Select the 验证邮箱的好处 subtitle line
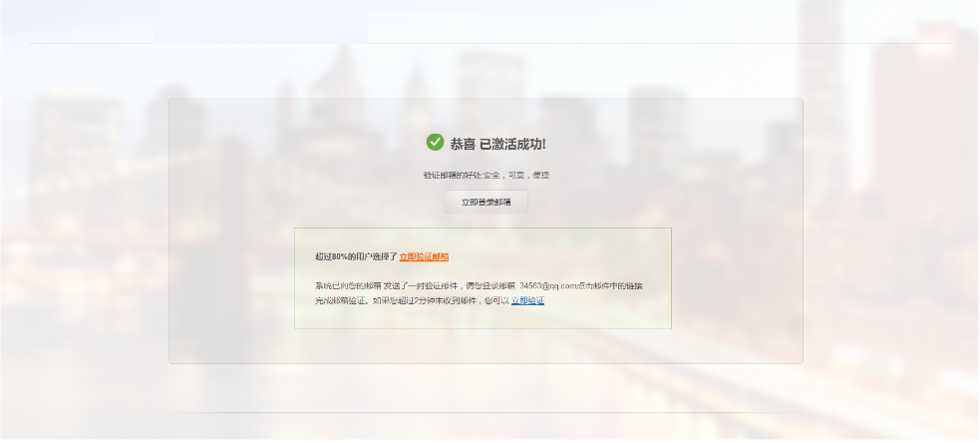980x443 pixels. [486, 175]
